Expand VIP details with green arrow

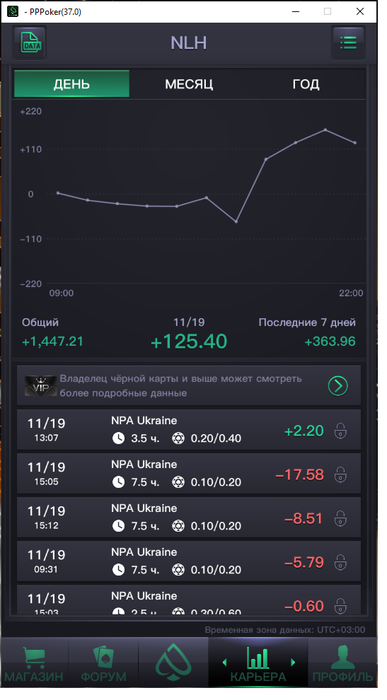pyautogui.click(x=338, y=386)
